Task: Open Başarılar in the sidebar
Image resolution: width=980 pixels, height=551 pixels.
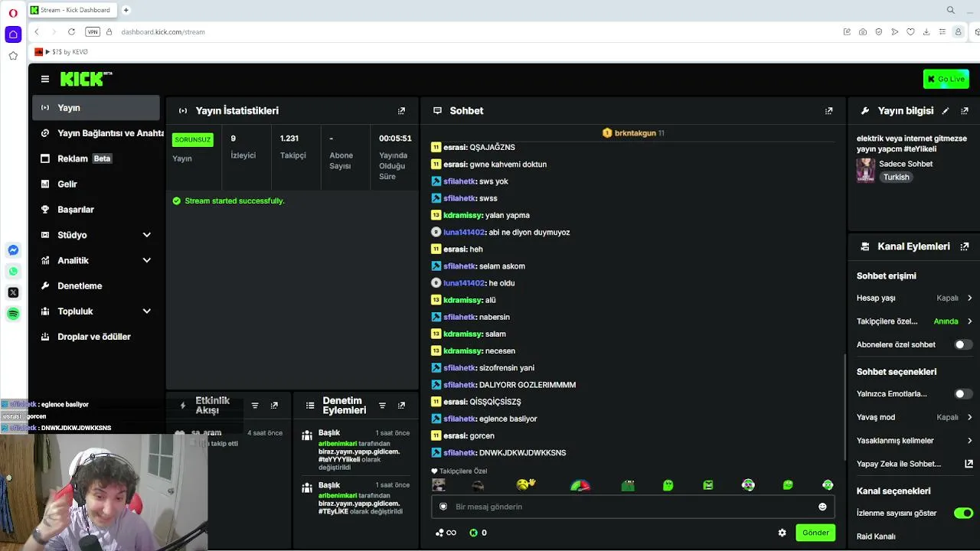Action: (x=96, y=210)
